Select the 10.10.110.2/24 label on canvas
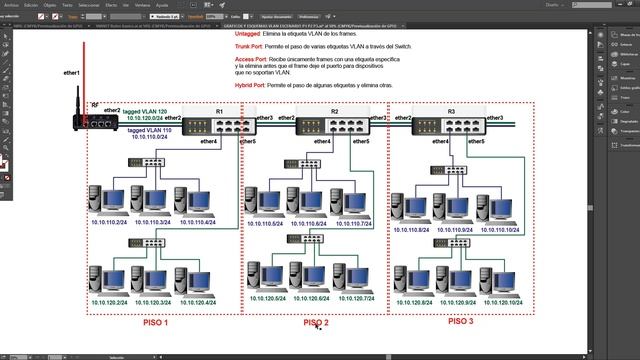Viewport: 640px width, 360px height. (109, 222)
